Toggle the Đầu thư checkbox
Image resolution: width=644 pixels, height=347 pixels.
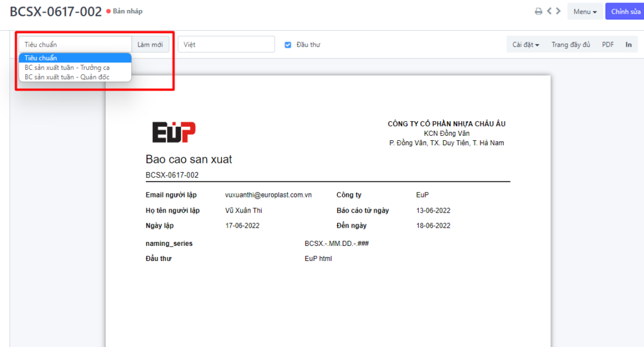(288, 45)
